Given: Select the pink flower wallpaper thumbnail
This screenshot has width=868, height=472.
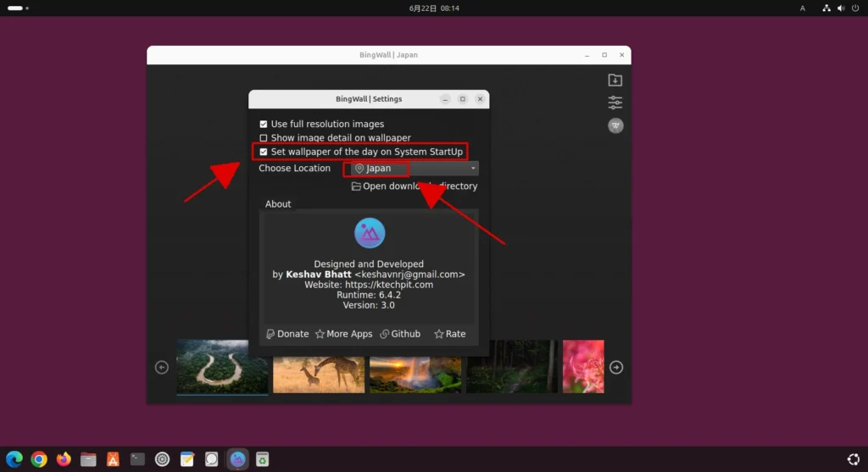Looking at the screenshot, I should pyautogui.click(x=583, y=367).
